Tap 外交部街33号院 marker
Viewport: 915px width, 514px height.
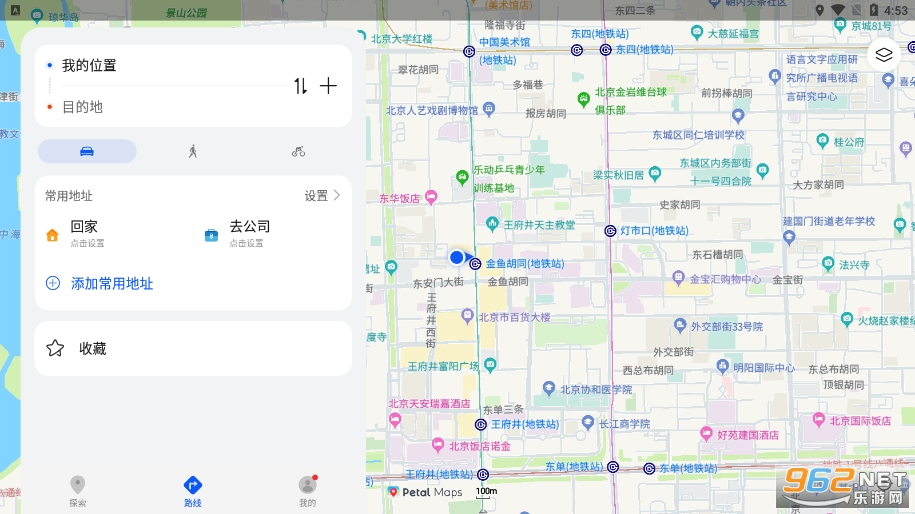pyautogui.click(x=680, y=325)
